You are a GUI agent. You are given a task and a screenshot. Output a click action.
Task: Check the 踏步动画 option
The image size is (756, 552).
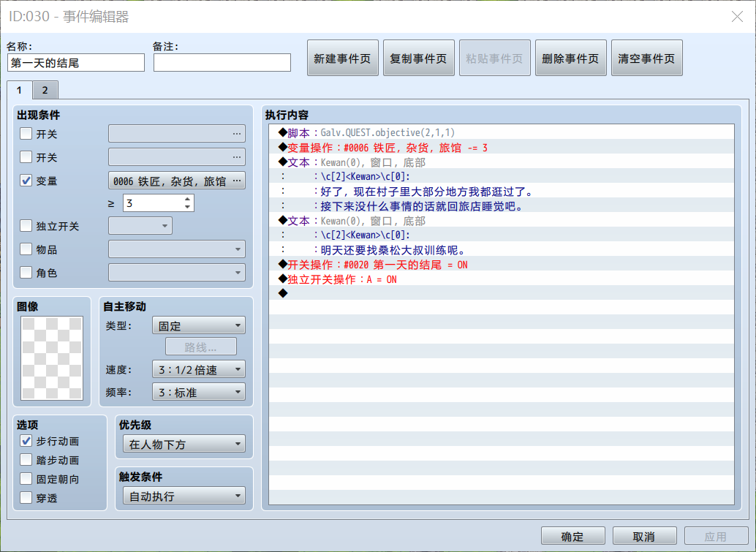click(26, 460)
